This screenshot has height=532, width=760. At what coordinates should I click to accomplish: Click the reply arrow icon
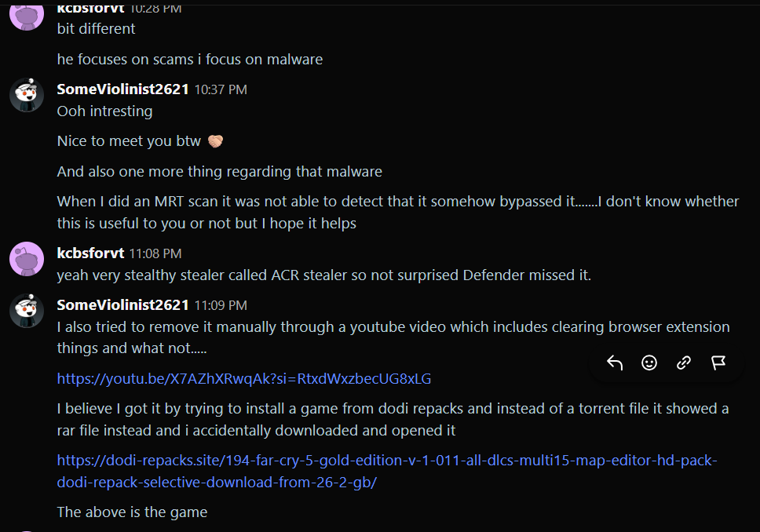coord(615,363)
